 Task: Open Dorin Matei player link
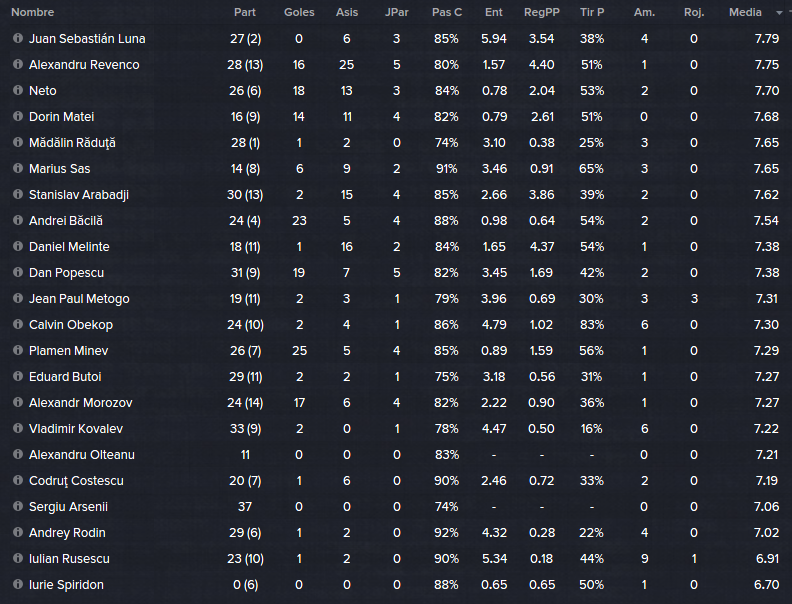click(x=61, y=117)
